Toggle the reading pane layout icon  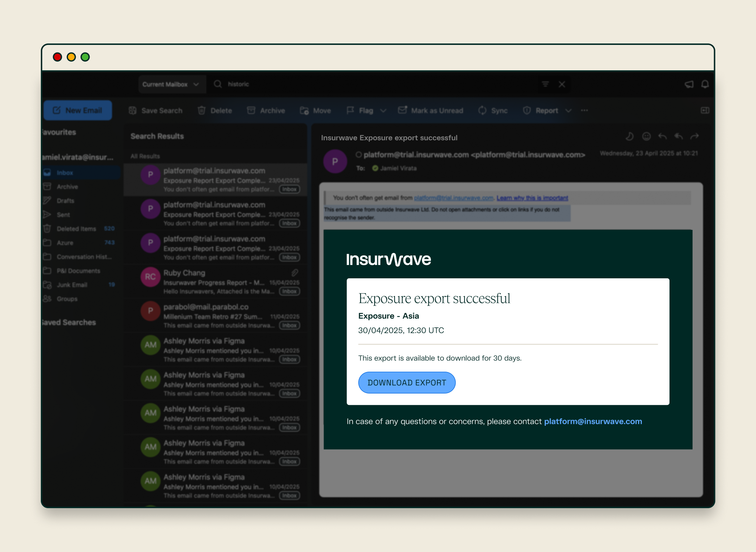coord(705,110)
